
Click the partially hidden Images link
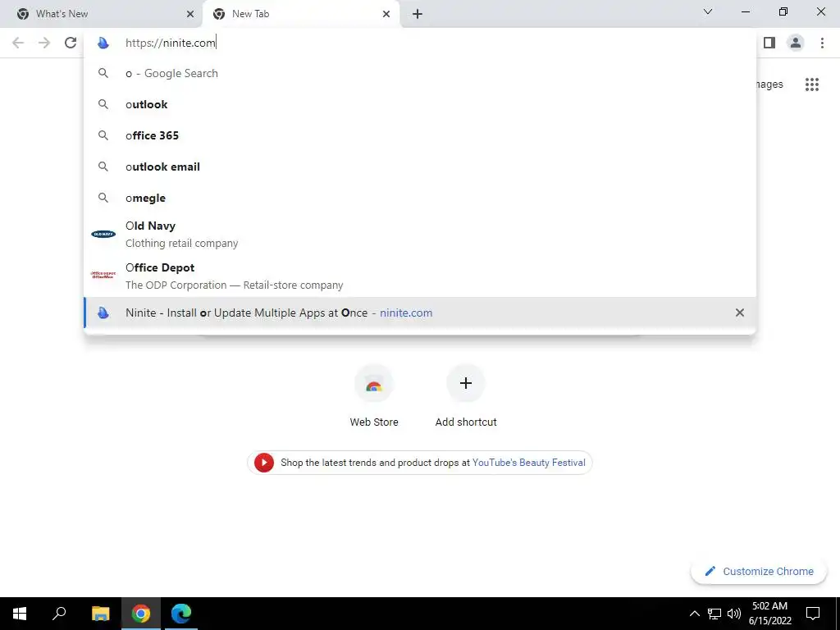coord(769,84)
